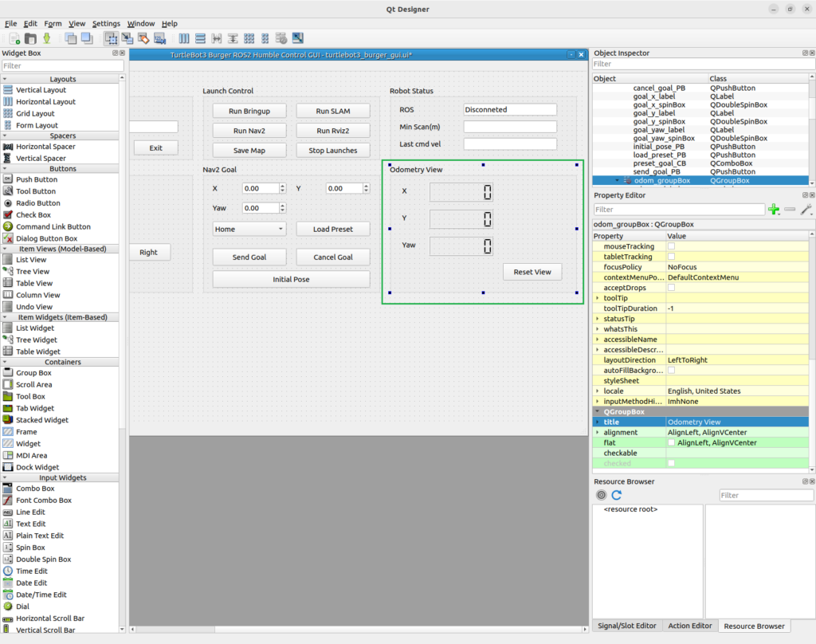This screenshot has height=644, width=816.
Task: Save the form using the green arrow icon
Action: (x=47, y=38)
